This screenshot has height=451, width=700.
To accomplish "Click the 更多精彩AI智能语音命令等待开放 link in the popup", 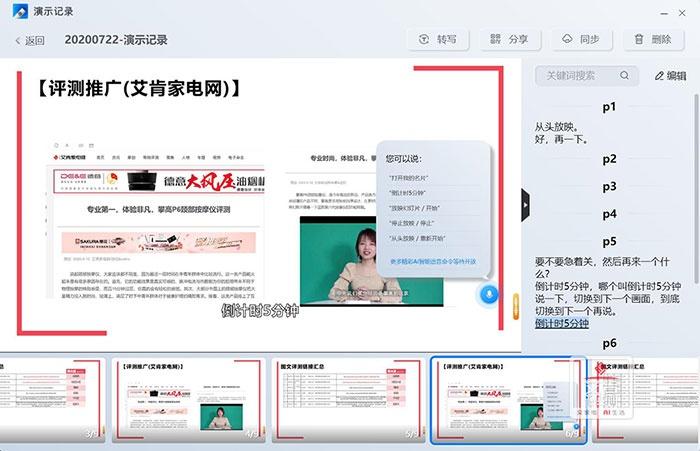I will pos(433,262).
